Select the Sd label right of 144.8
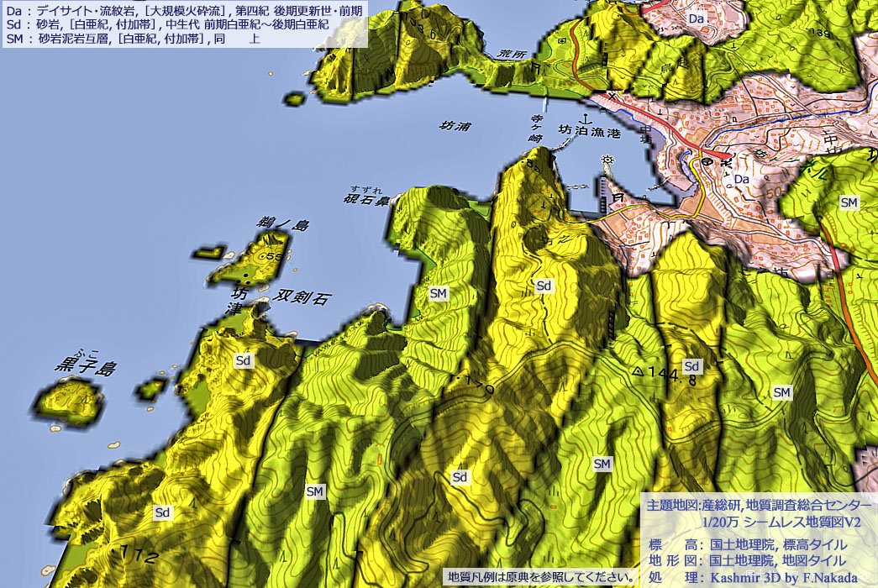Image resolution: width=878 pixels, height=588 pixels. click(692, 366)
